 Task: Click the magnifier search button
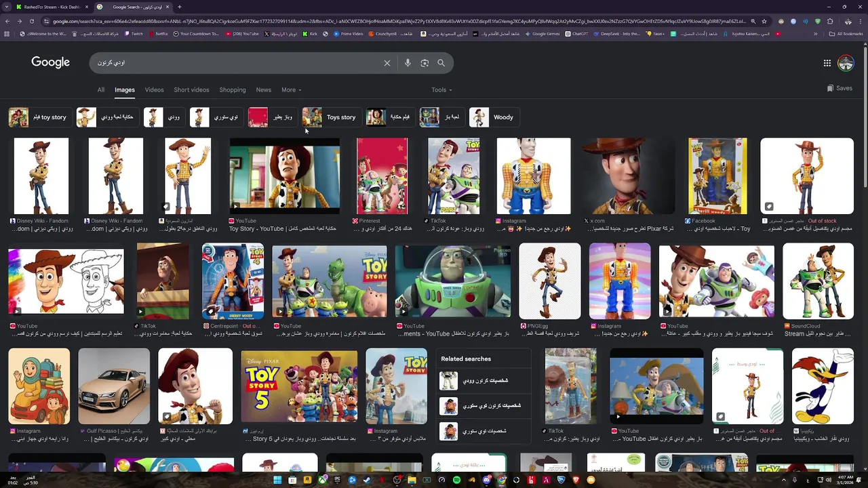(x=441, y=63)
